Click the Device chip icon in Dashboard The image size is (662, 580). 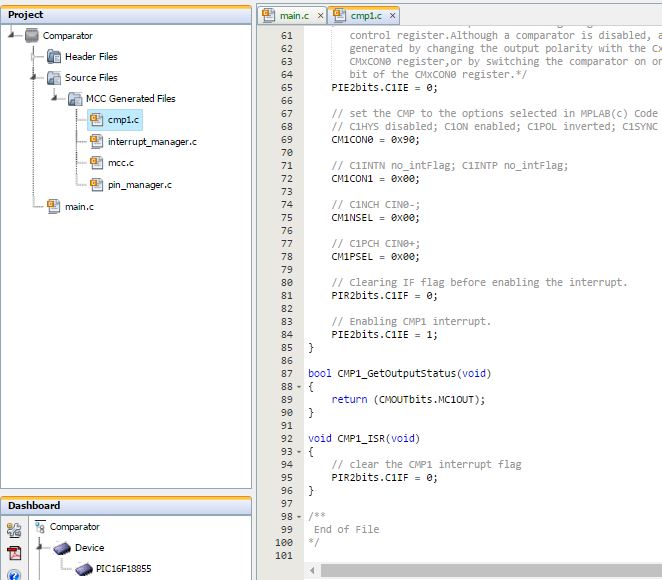click(x=62, y=548)
